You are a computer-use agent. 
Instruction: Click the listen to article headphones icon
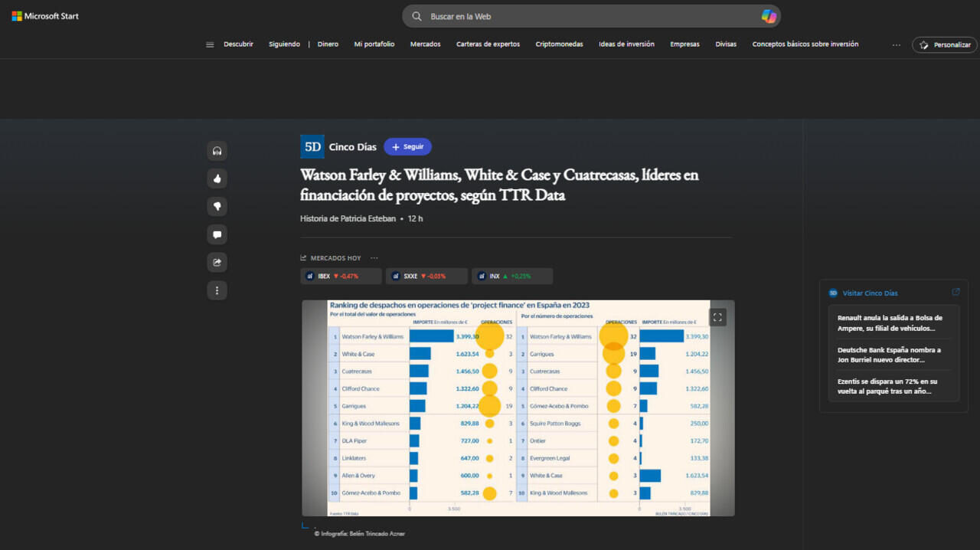tap(217, 151)
